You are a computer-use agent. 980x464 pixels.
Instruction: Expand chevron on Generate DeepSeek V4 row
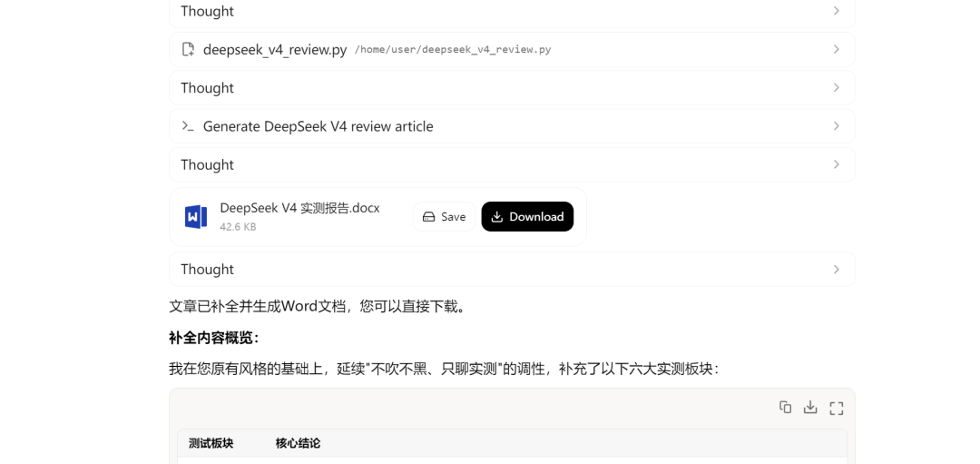[837, 126]
